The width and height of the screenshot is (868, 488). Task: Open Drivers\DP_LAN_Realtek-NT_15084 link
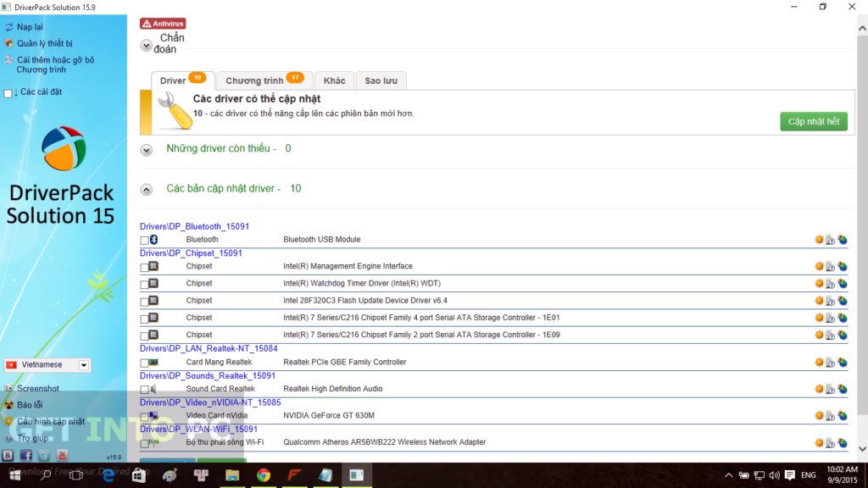(x=209, y=348)
